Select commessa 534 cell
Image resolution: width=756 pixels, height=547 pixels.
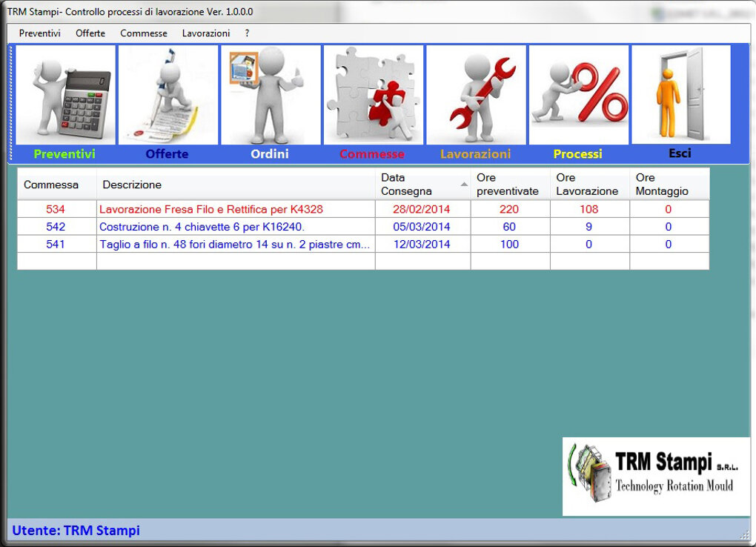(57, 209)
